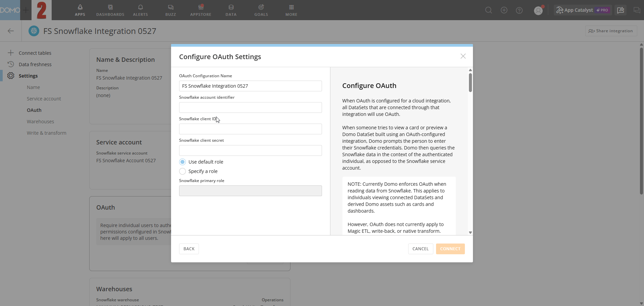Open Connect tables in the sidebar
The image size is (644, 306).
(35, 53)
